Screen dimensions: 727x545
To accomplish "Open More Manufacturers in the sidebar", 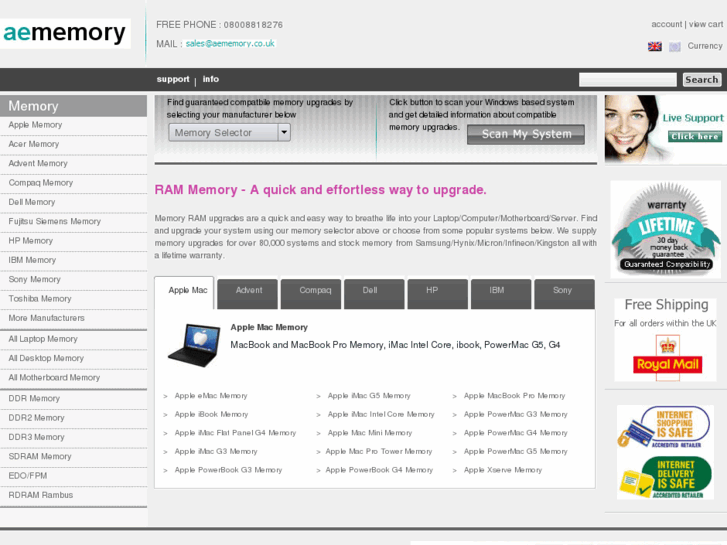I will tap(46, 318).
